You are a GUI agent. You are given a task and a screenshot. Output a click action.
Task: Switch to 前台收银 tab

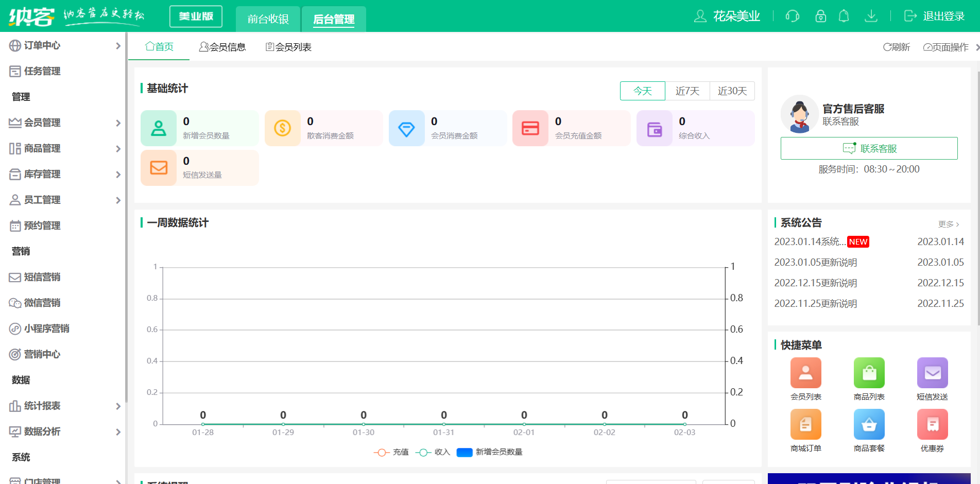268,19
